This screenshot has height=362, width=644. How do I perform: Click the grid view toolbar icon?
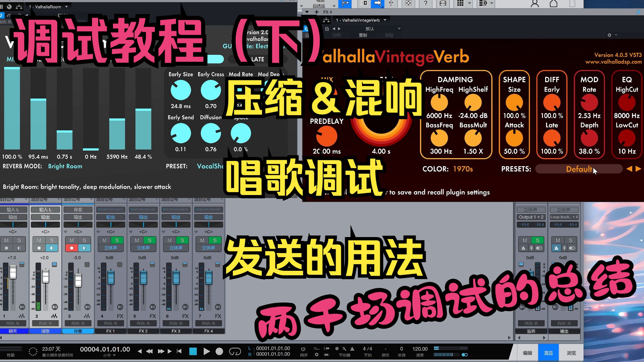pos(460,3)
